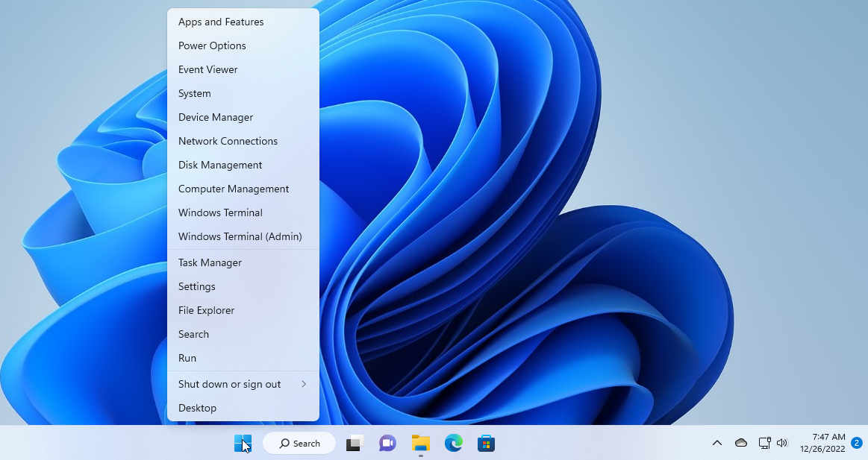The height and width of the screenshot is (460, 868).
Task: Open Settings from the power user menu
Action: [x=196, y=286]
